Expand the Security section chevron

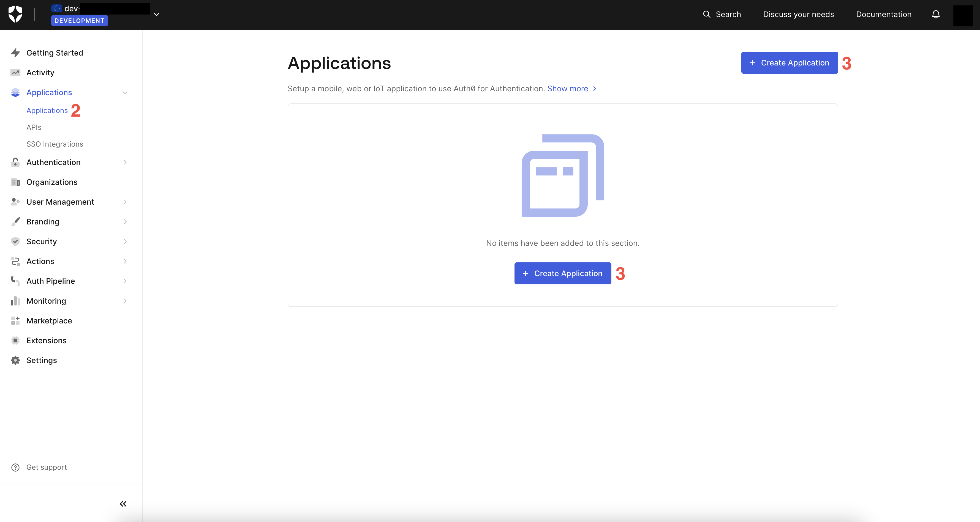(125, 241)
